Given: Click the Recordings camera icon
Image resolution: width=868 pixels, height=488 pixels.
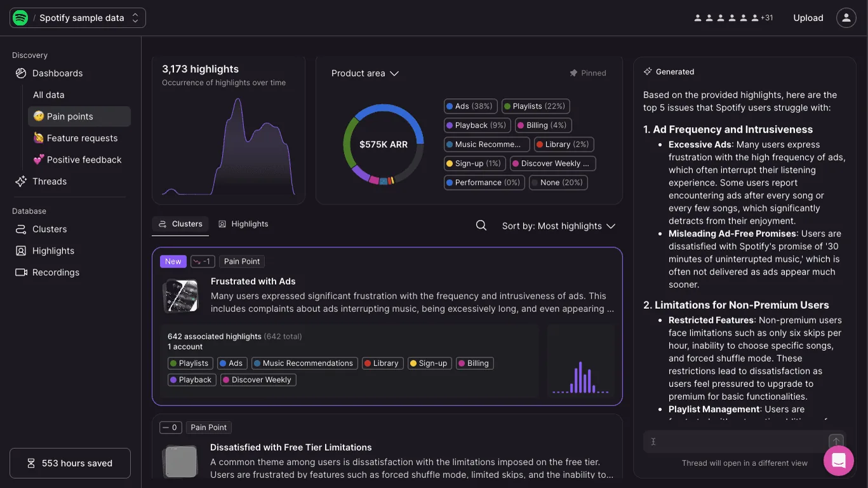Looking at the screenshot, I should click(21, 272).
